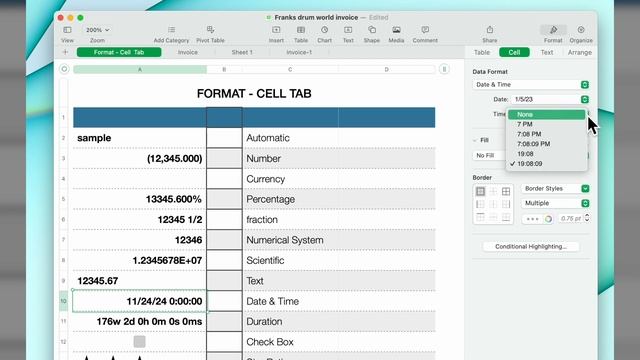Viewport: 640px width, 360px height.
Task: Open the Organize toolbar icon
Action: tap(581, 30)
